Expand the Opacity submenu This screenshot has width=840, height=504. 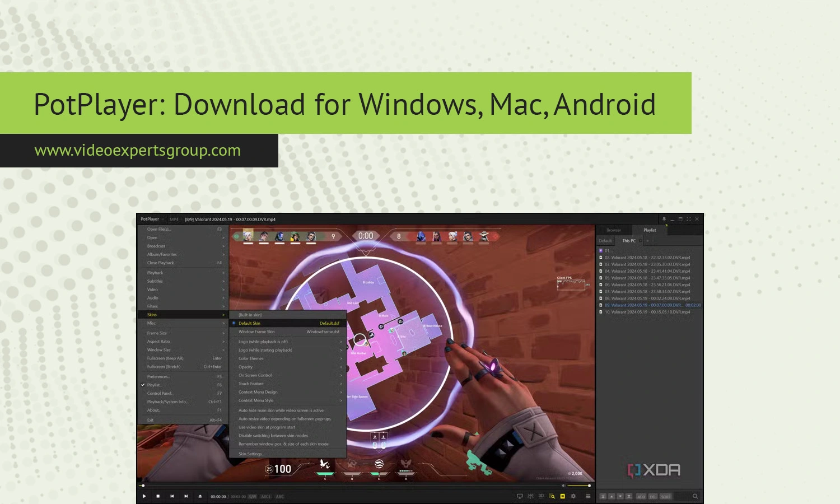288,367
